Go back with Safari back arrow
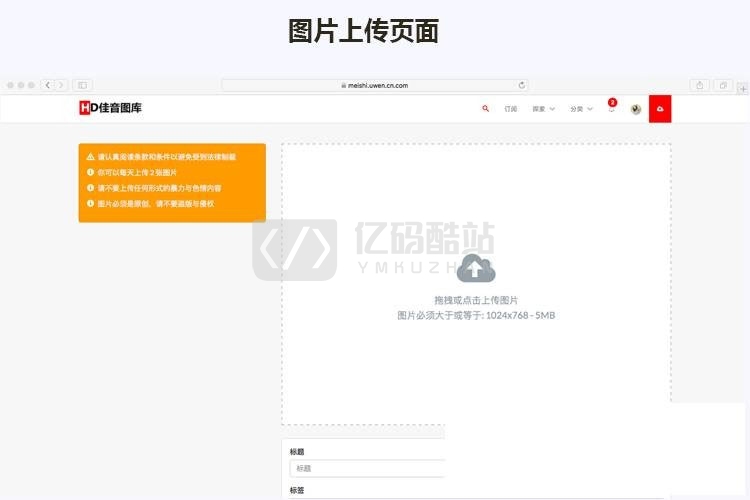750x500 pixels. (x=47, y=85)
